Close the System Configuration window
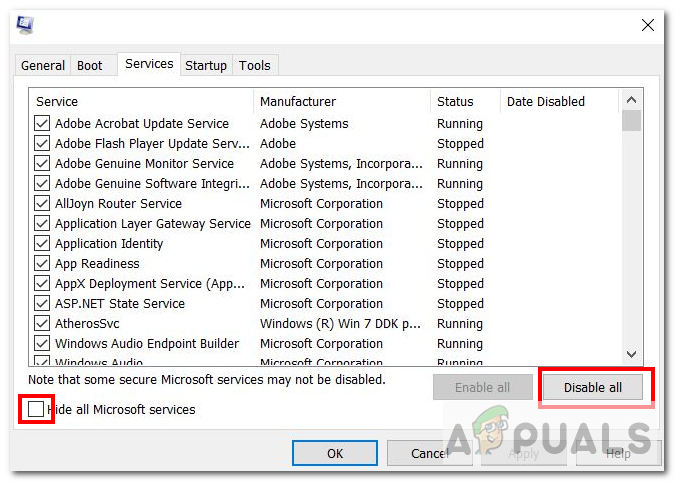675x482 pixels. [x=647, y=25]
